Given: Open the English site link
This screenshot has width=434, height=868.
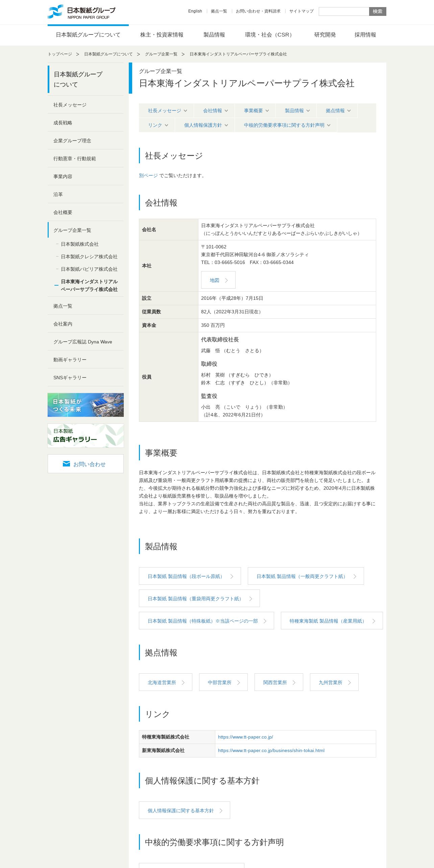Looking at the screenshot, I should click(x=195, y=11).
